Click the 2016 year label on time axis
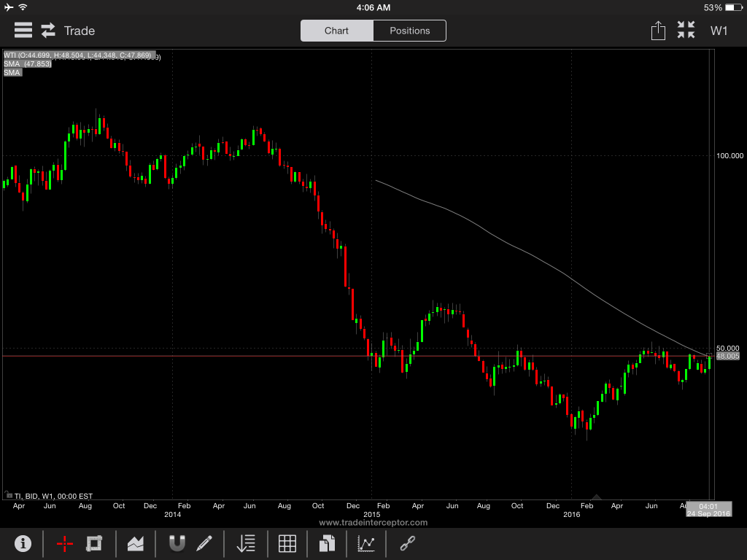This screenshot has width=747, height=560. [x=572, y=514]
